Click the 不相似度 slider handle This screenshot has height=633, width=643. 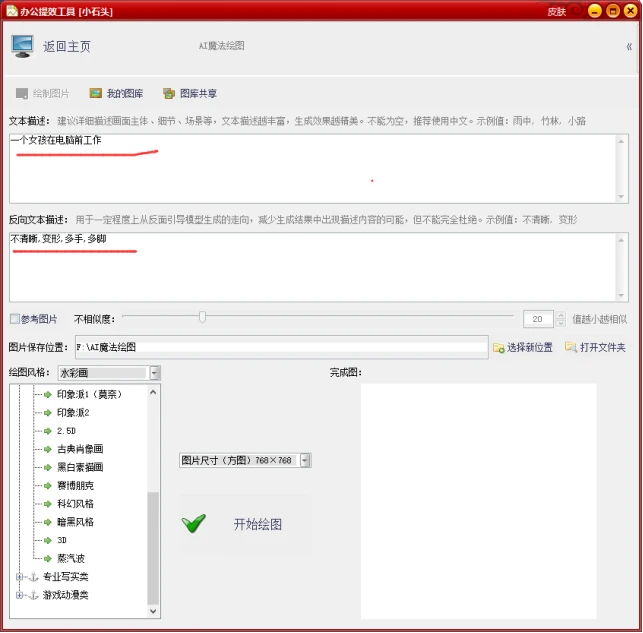click(x=202, y=317)
